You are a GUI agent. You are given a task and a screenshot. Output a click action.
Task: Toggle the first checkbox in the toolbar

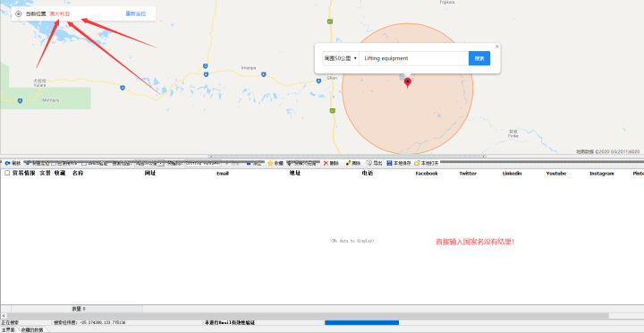[54, 163]
